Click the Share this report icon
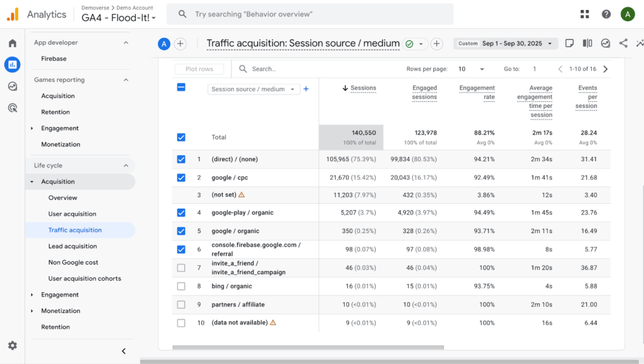The width and height of the screenshot is (644, 364). click(623, 43)
